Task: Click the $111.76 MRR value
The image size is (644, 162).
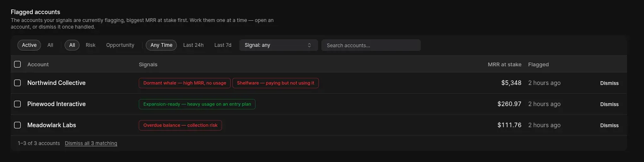Action: pyautogui.click(x=510, y=125)
